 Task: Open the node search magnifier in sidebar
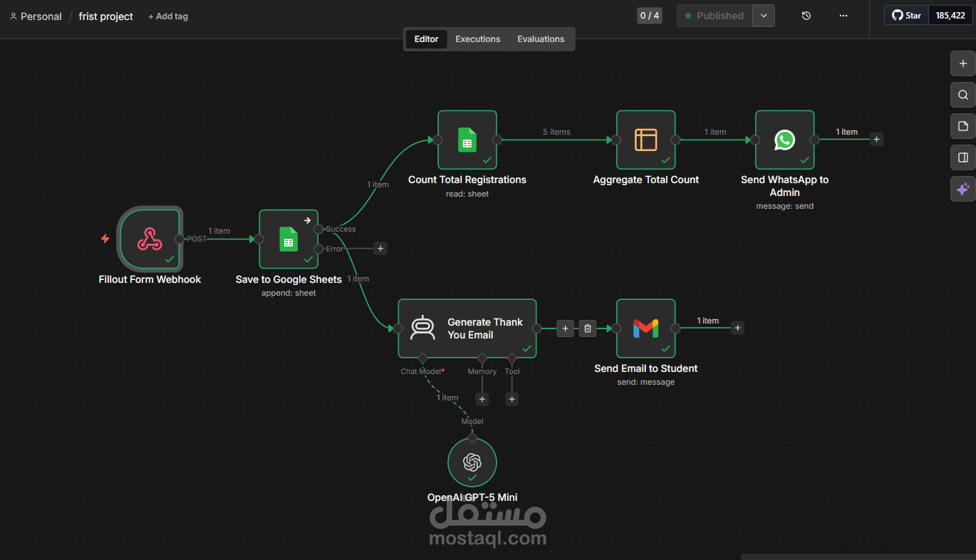click(x=962, y=95)
